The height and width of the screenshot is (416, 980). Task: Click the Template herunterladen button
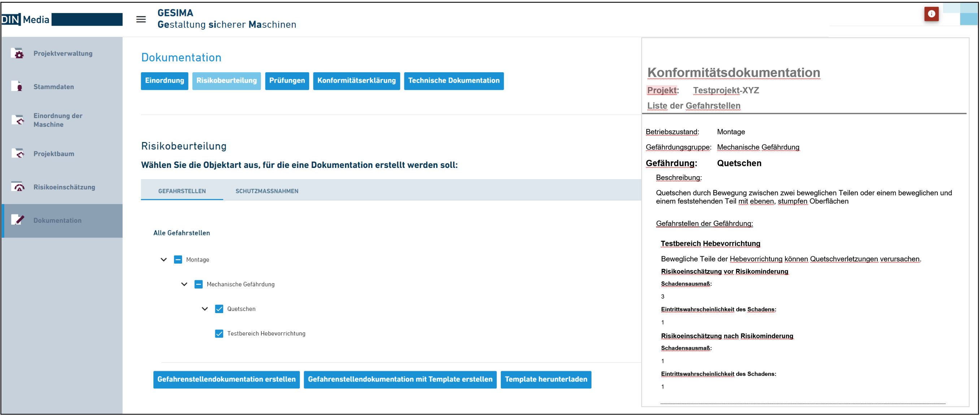click(x=546, y=380)
